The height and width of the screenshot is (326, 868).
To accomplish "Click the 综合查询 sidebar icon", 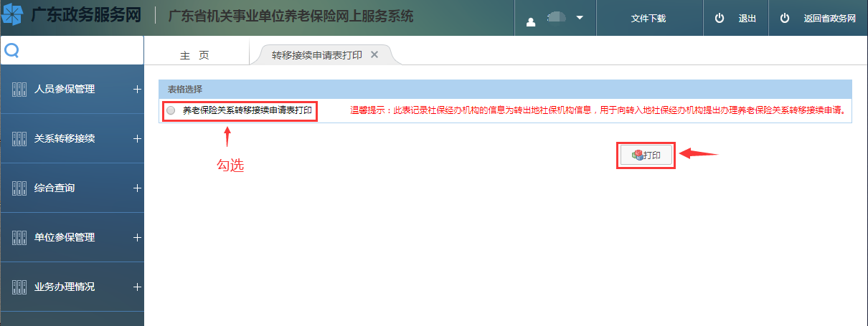I will [x=19, y=188].
